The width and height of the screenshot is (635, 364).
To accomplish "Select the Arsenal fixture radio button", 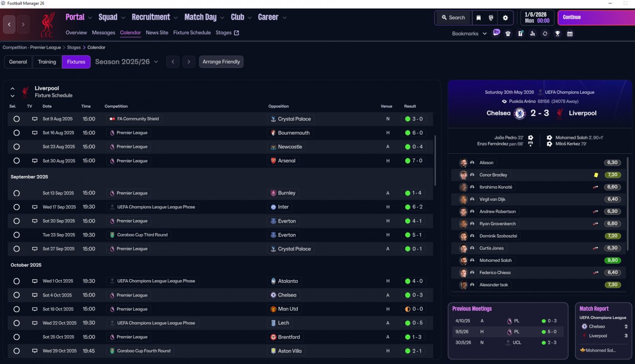I will [x=16, y=161].
